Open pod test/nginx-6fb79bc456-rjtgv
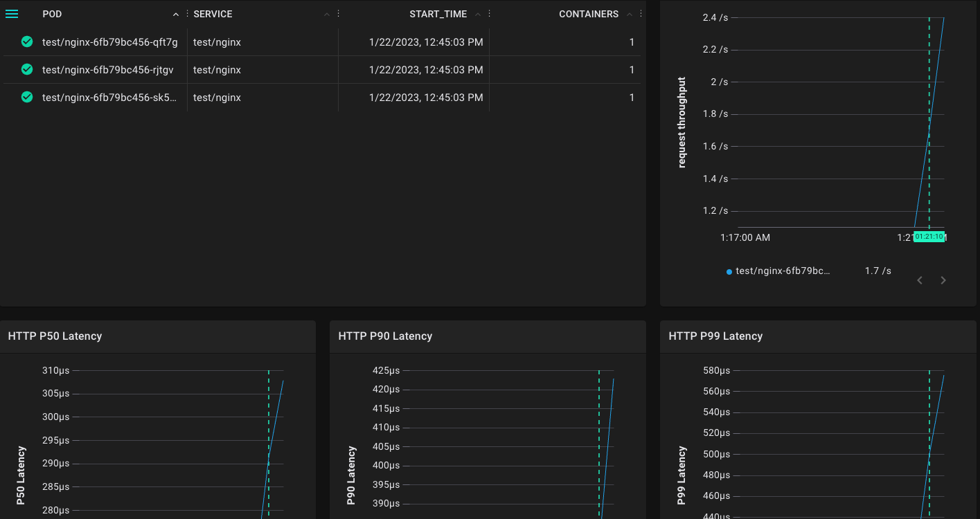 coord(107,70)
